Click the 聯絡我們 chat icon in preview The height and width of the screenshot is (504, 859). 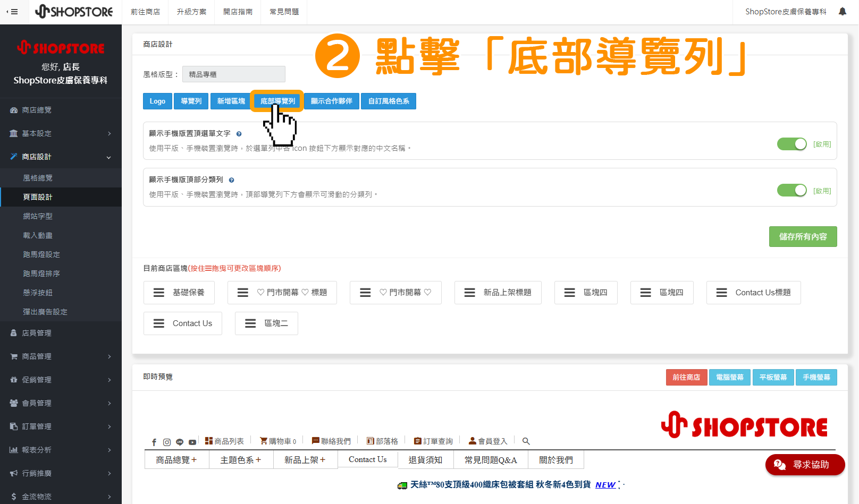(316, 441)
